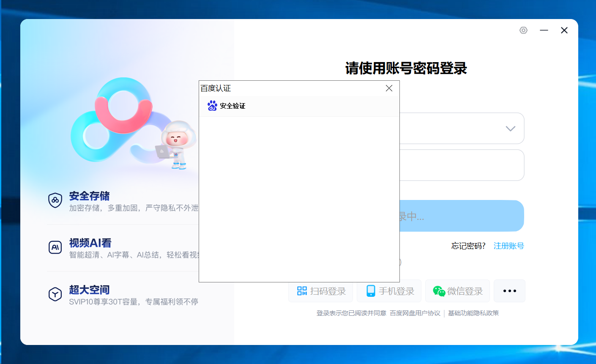
Task: Minimize the Baidu Netdisk login window
Action: [544, 30]
